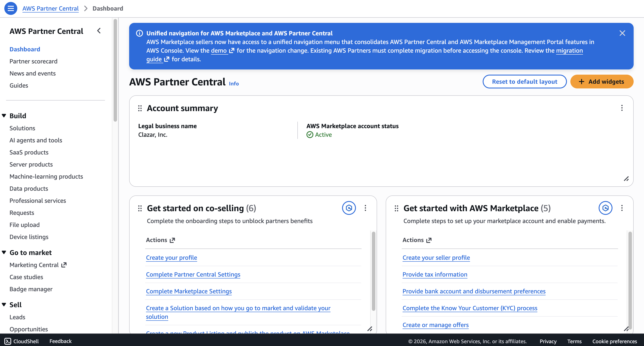Go to Dashboard in sidebar
The height and width of the screenshot is (346, 644).
click(x=25, y=49)
